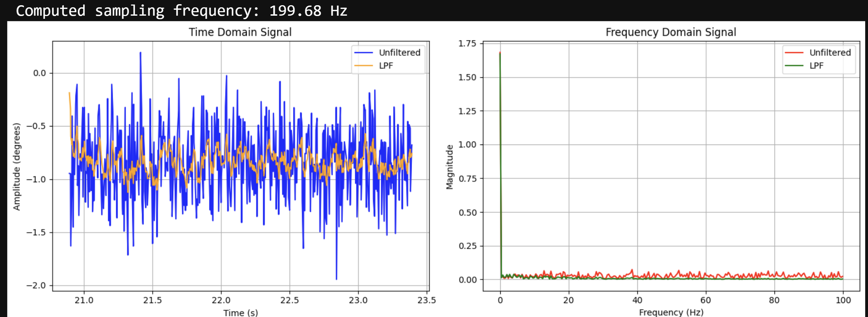Click the 'Frequency (Hz)' x-axis label

click(671, 312)
